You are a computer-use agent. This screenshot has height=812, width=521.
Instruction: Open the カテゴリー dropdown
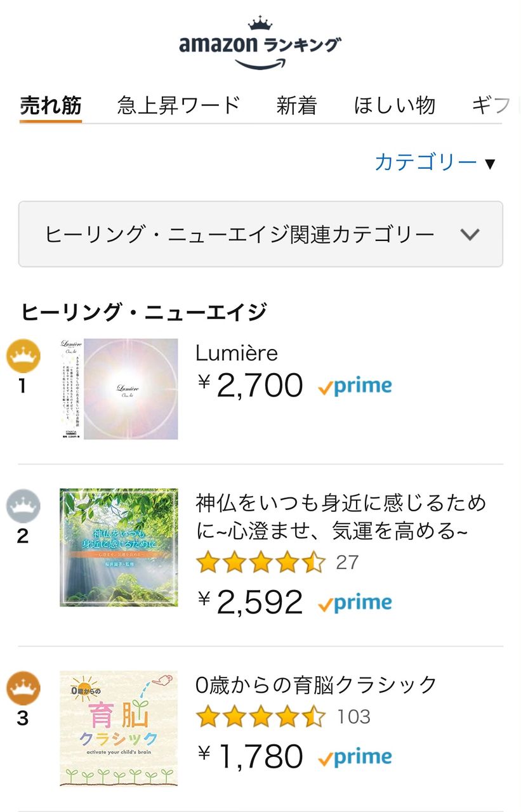(x=434, y=162)
